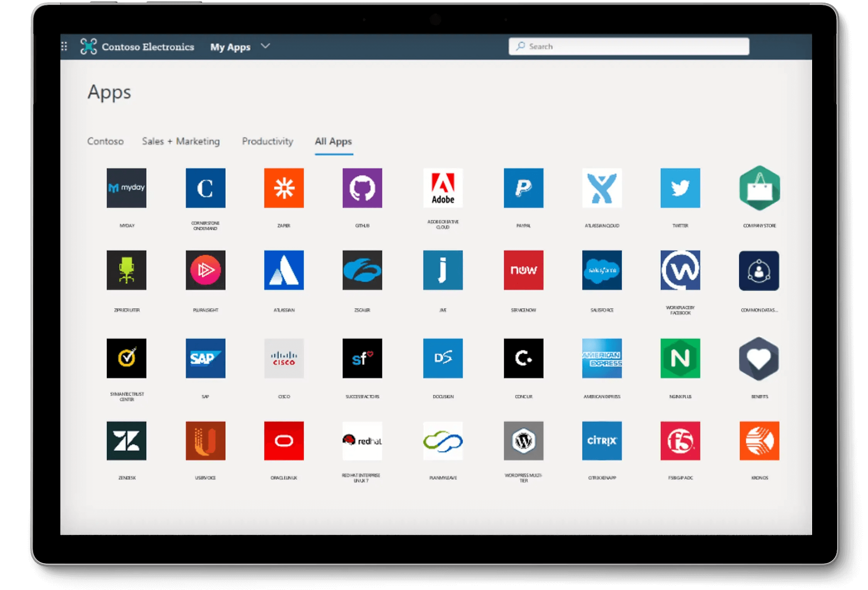Open the Zscaler app
868x590 pixels.
(x=362, y=270)
